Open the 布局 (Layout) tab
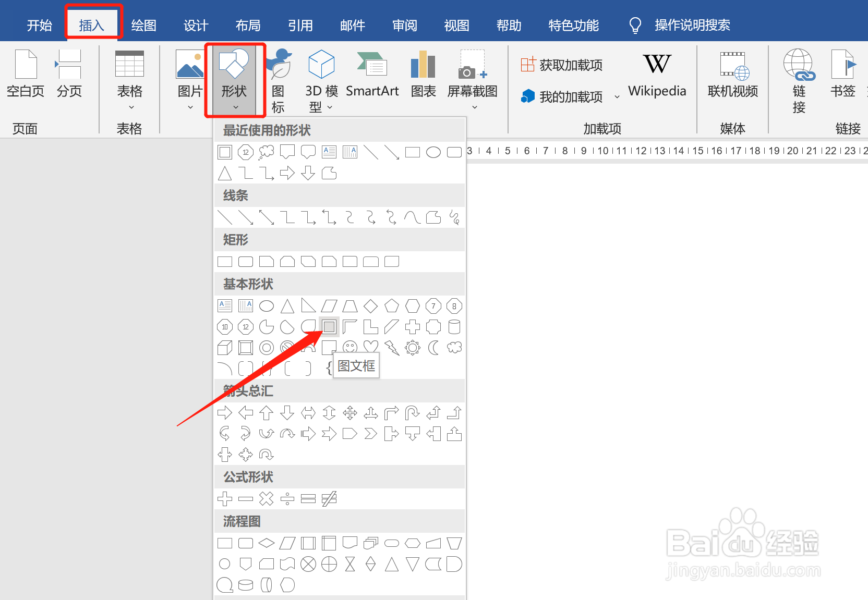The height and width of the screenshot is (600, 868). 248,25
